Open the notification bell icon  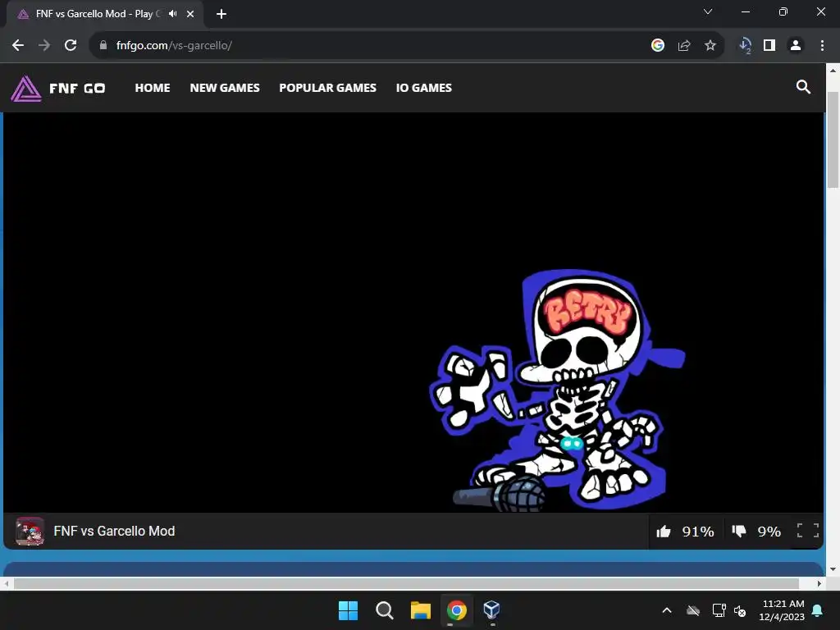click(818, 610)
